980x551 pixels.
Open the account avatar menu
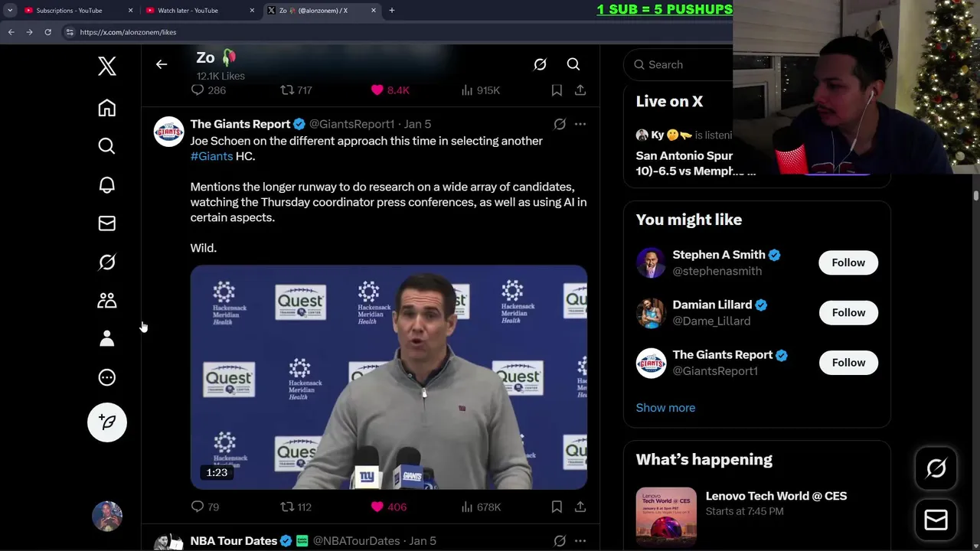[x=107, y=517]
